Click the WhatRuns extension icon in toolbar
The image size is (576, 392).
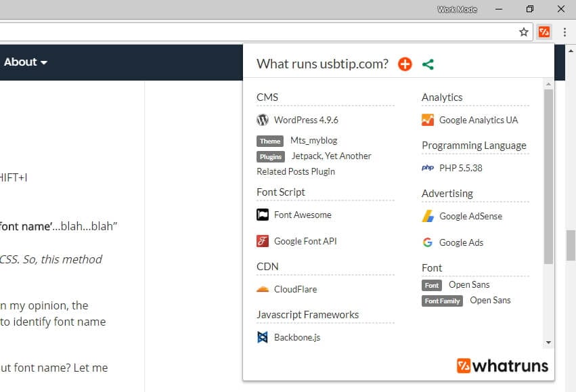click(544, 32)
